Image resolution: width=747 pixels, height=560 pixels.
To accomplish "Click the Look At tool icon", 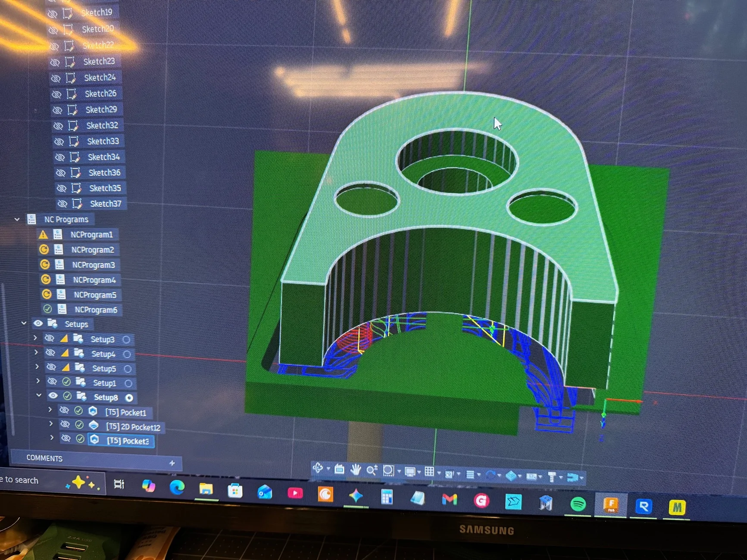I will [x=339, y=469].
